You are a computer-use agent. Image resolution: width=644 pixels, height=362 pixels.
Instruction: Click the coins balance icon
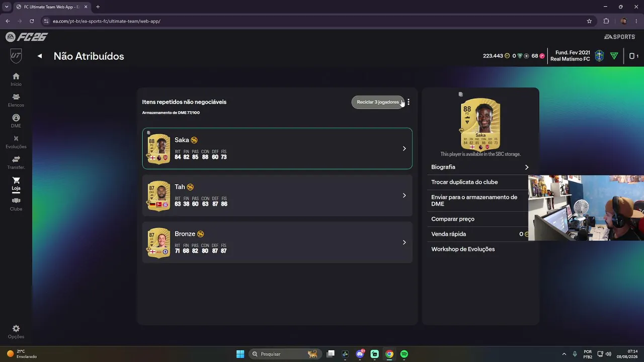[x=507, y=56]
